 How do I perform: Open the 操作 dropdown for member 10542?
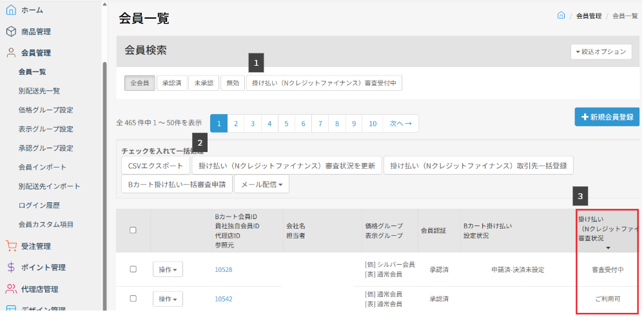pos(168,299)
